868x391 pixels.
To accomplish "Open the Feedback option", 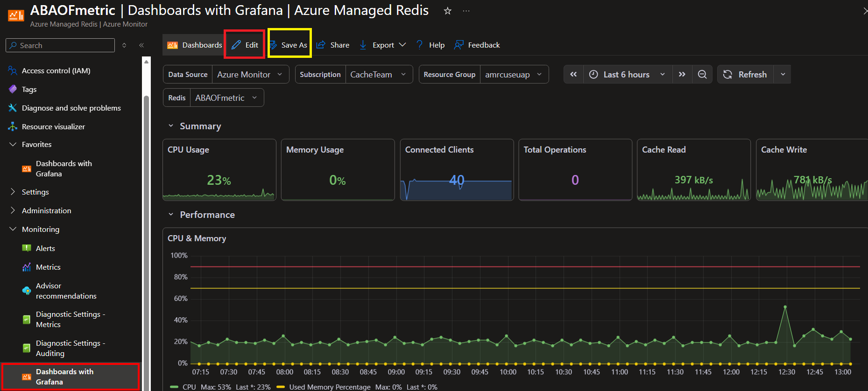I will pyautogui.click(x=477, y=45).
